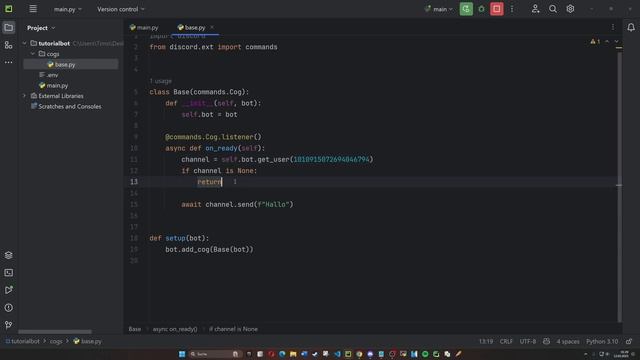
Task: Jump to previous highlighted problem arrow
Action: pos(607,42)
